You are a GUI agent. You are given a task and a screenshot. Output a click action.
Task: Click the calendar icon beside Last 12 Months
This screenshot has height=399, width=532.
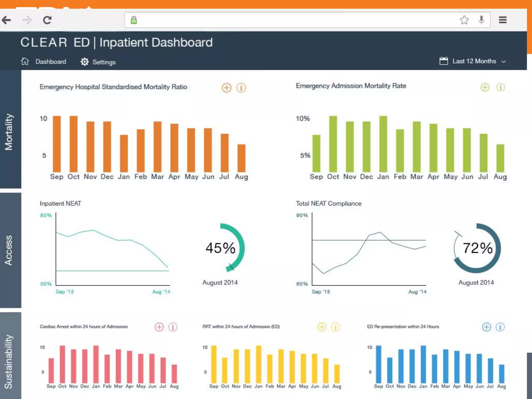click(443, 61)
